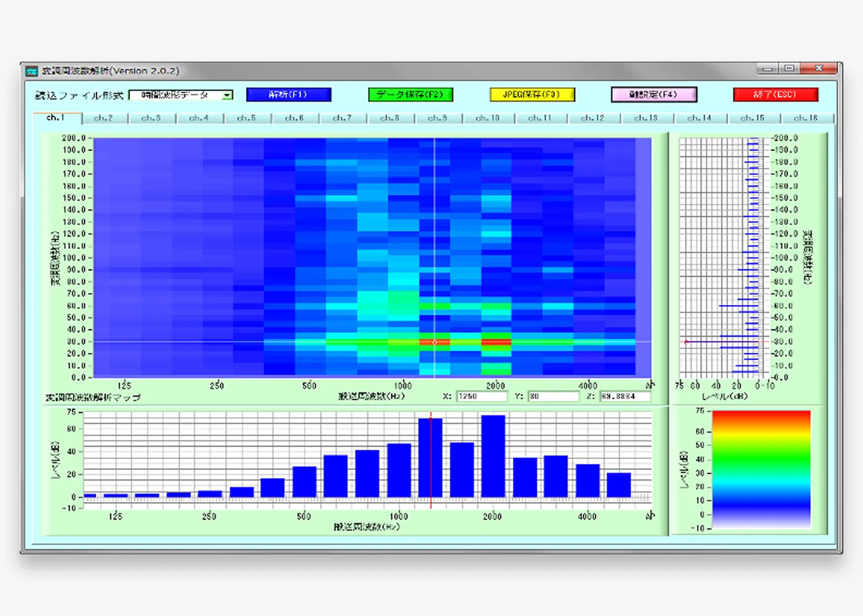The height and width of the screenshot is (616, 863).
Task: Click the rainbow level color scale legend
Action: tap(761, 468)
